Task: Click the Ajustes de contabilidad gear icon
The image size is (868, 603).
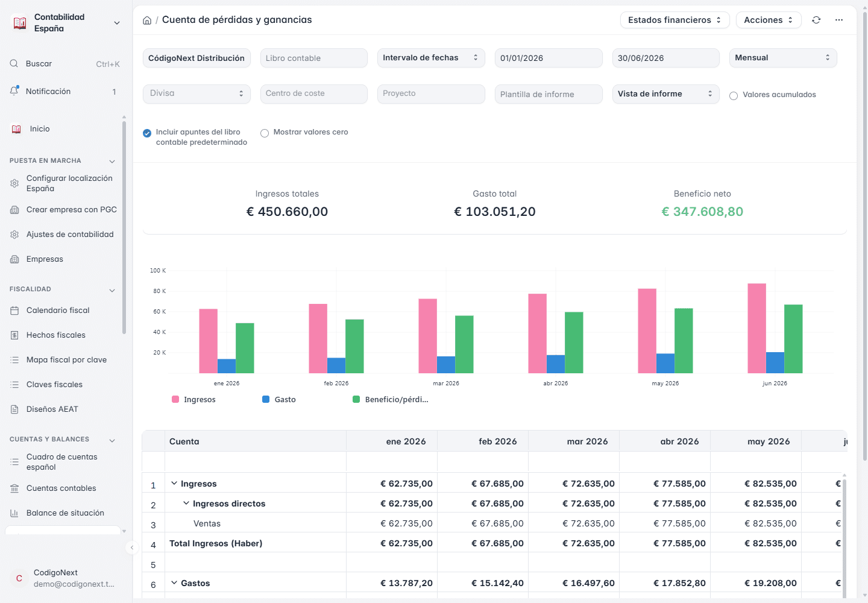Action: (x=14, y=235)
